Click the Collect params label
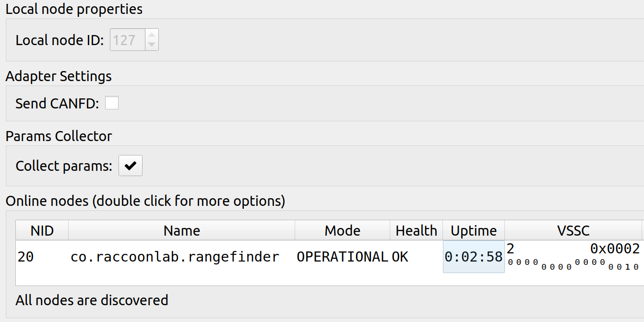Viewport: 644px width, 322px height. 64,166
